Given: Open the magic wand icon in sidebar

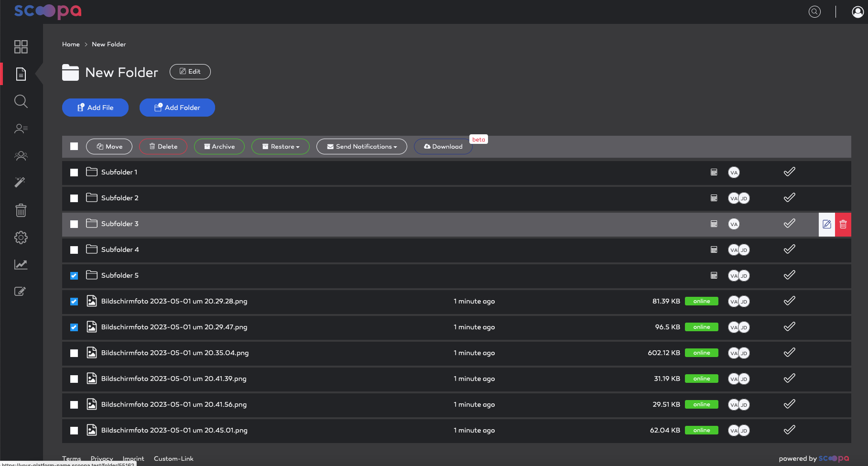Looking at the screenshot, I should tap(20, 182).
